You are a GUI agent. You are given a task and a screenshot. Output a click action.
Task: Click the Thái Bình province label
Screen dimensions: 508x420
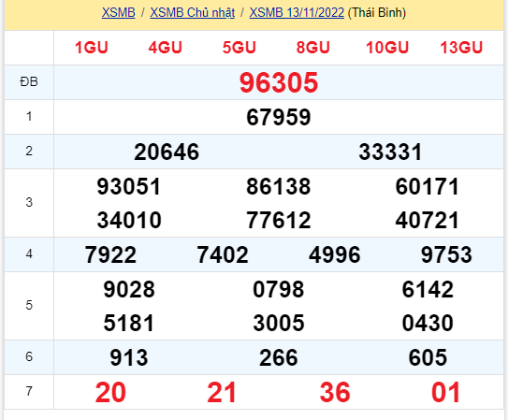pyautogui.click(x=377, y=13)
